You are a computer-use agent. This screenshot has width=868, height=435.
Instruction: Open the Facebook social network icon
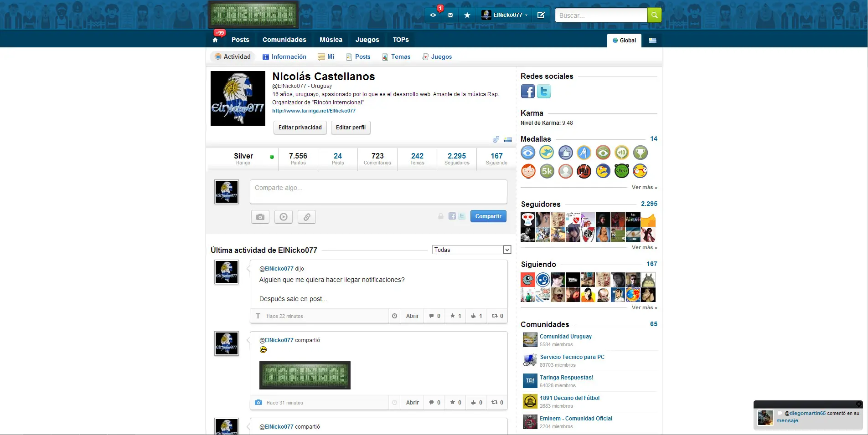[x=528, y=92]
